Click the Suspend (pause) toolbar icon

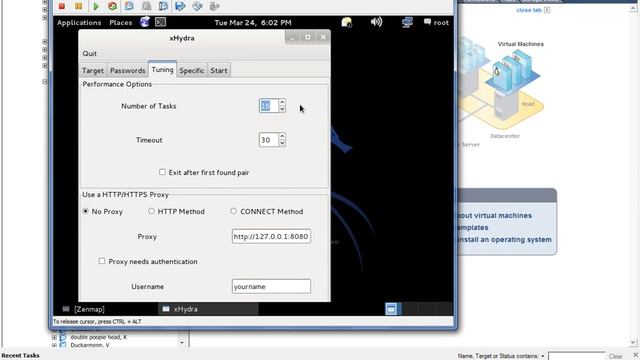pos(78,6)
